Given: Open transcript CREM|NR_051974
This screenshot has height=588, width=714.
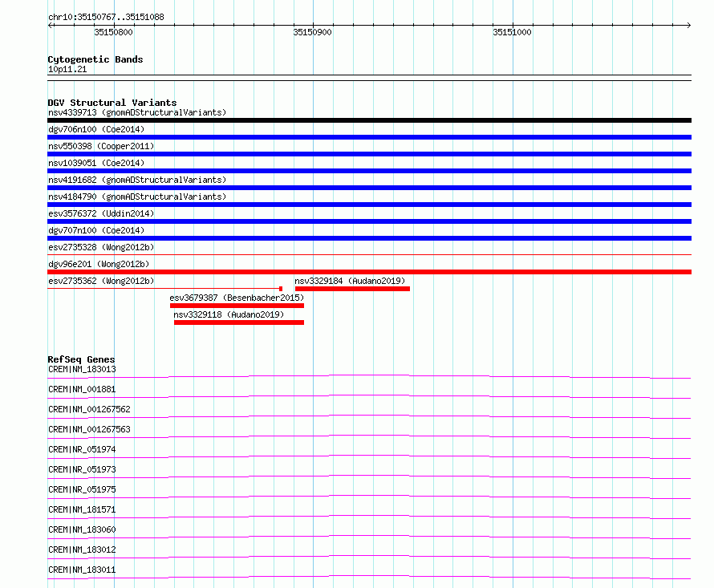Looking at the screenshot, I should [x=82, y=449].
